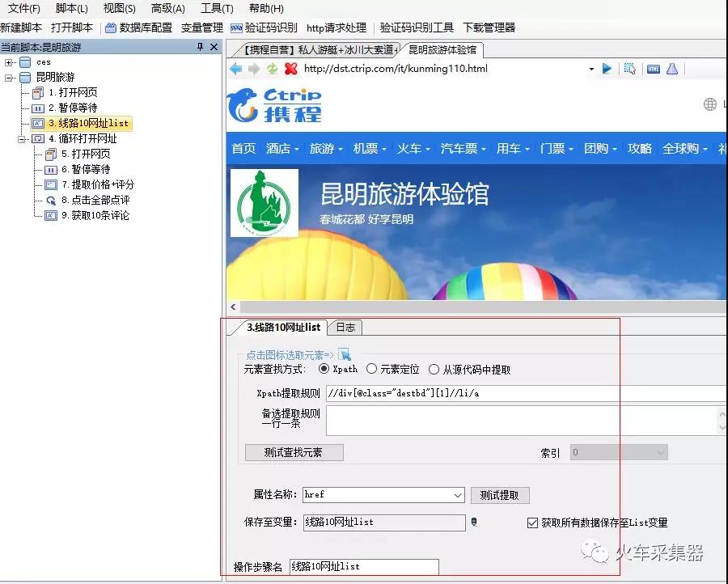Open the 索引 index dropdown
This screenshot has width=728, height=584.
click(x=660, y=452)
